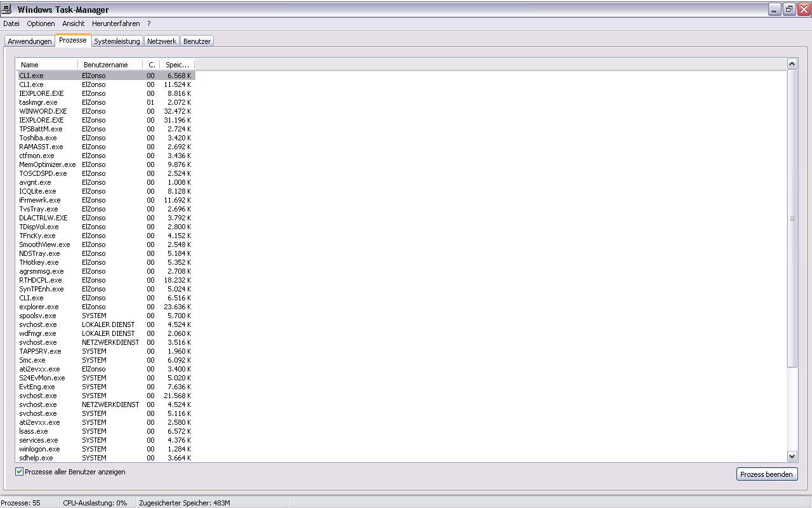
Task: Click the vertical scrollbar thumb
Action: tap(792, 218)
